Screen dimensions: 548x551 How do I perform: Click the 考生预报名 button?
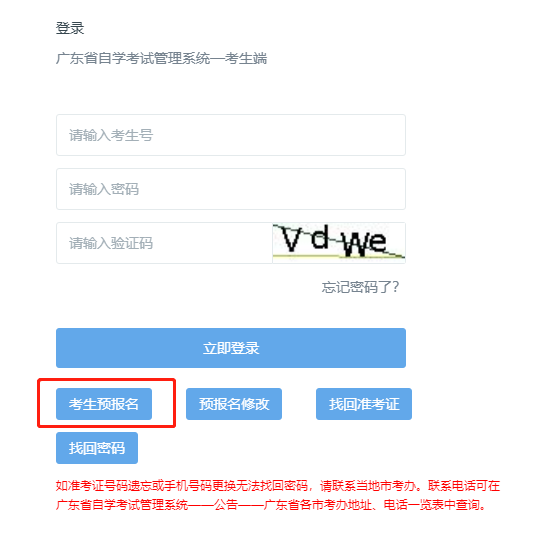pyautogui.click(x=104, y=404)
